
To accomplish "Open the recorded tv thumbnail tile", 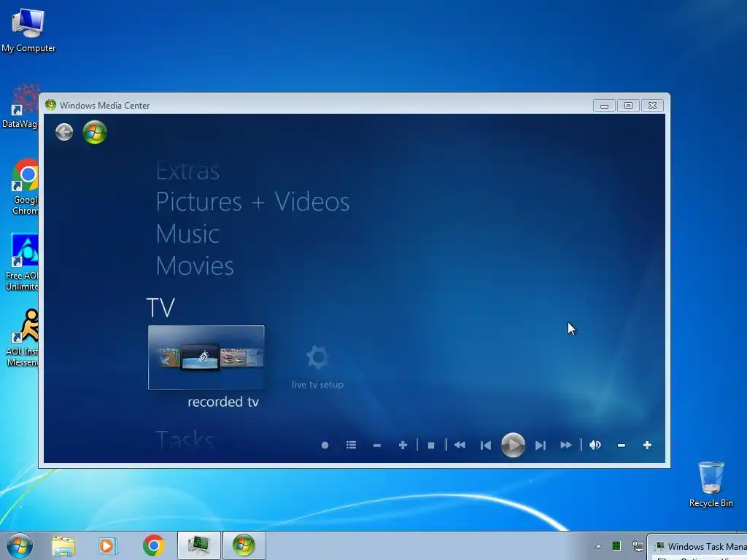I will (206, 357).
